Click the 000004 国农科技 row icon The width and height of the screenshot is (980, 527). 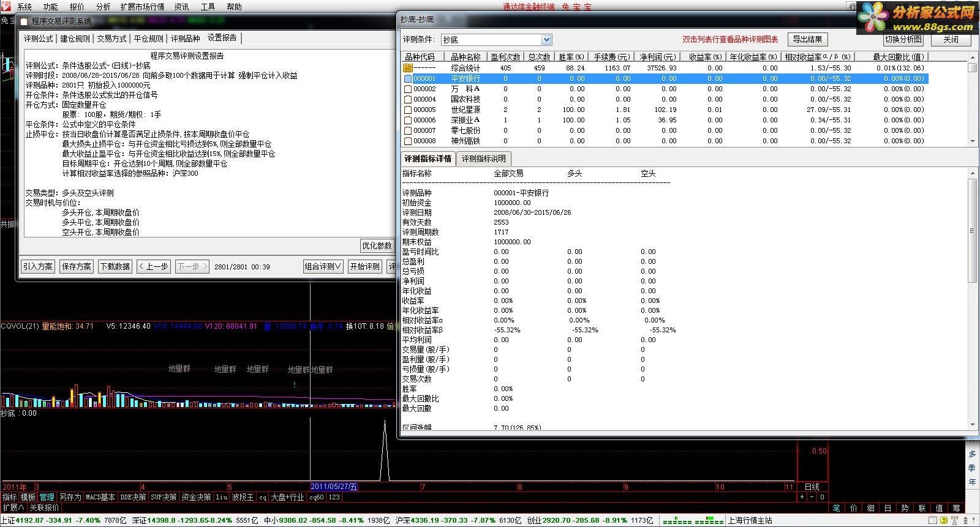point(408,99)
